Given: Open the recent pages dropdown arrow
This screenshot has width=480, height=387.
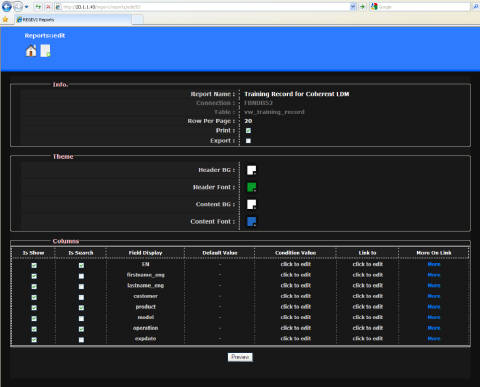Looking at the screenshot, I should (26, 7).
